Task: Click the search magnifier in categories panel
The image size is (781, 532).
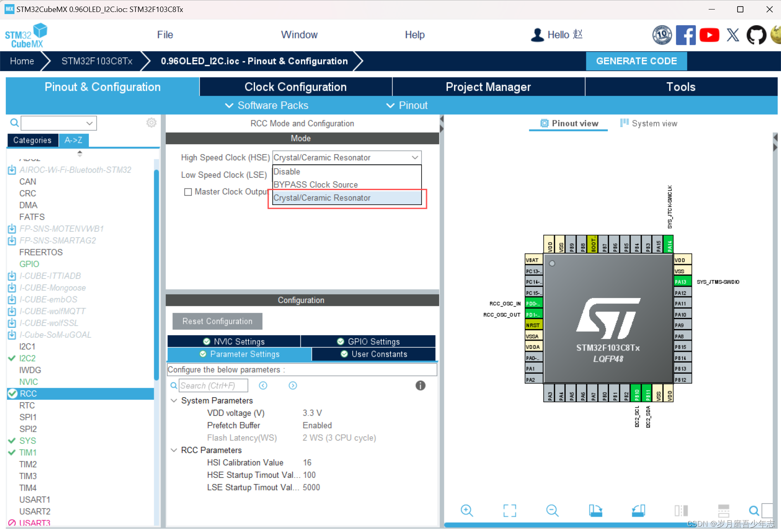Action: coord(14,123)
